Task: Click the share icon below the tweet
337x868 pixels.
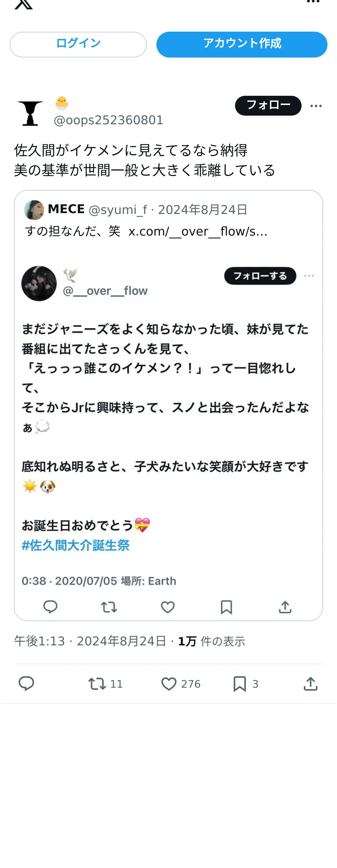Action: click(x=310, y=684)
